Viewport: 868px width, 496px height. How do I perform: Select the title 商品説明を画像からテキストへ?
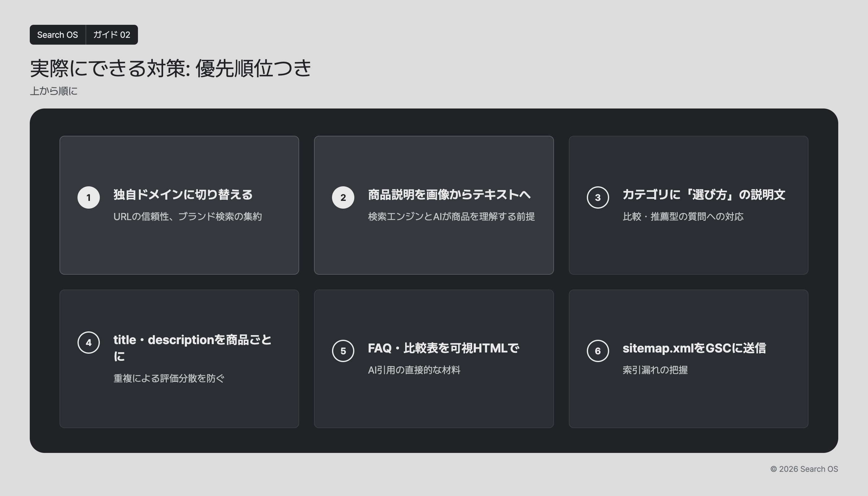tap(449, 194)
